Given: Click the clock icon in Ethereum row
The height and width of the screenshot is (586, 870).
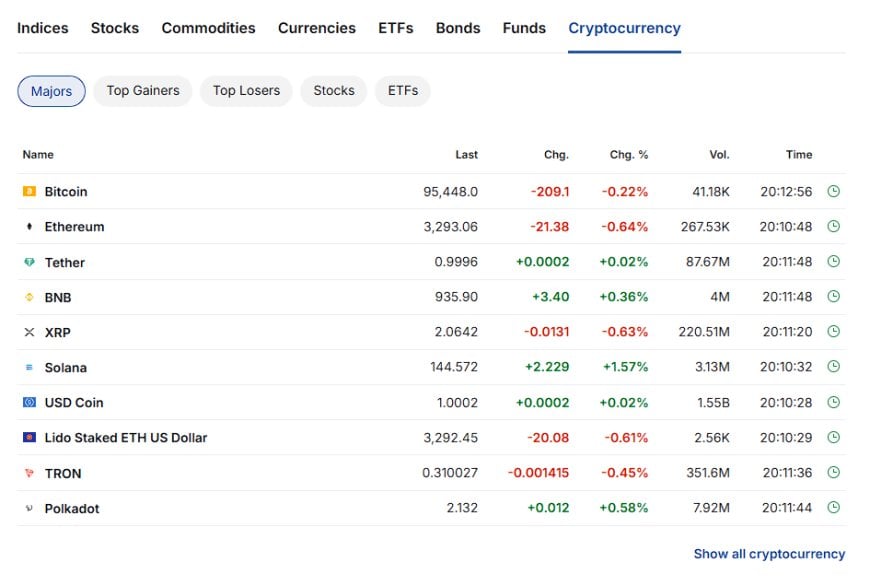Looking at the screenshot, I should pyautogui.click(x=833, y=226).
